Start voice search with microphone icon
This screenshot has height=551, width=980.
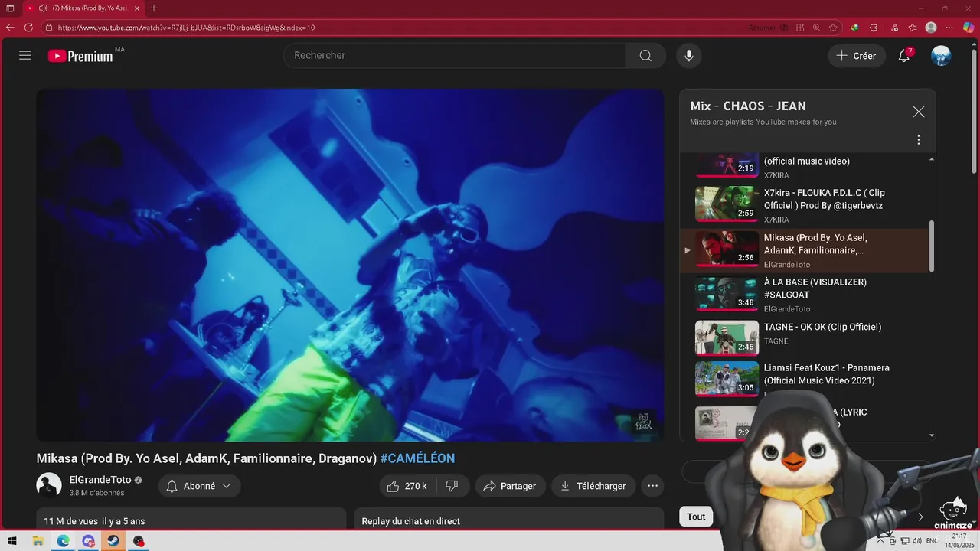coord(689,55)
